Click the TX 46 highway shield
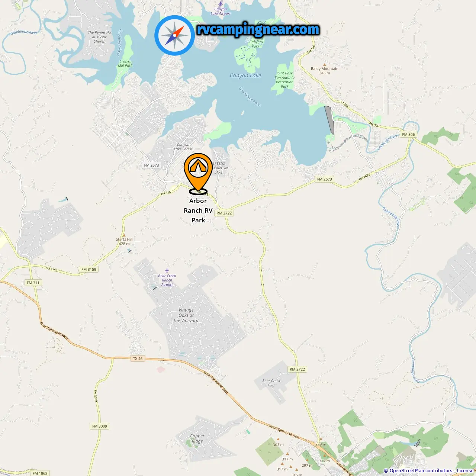This screenshot has height=476, width=476. tap(138, 358)
